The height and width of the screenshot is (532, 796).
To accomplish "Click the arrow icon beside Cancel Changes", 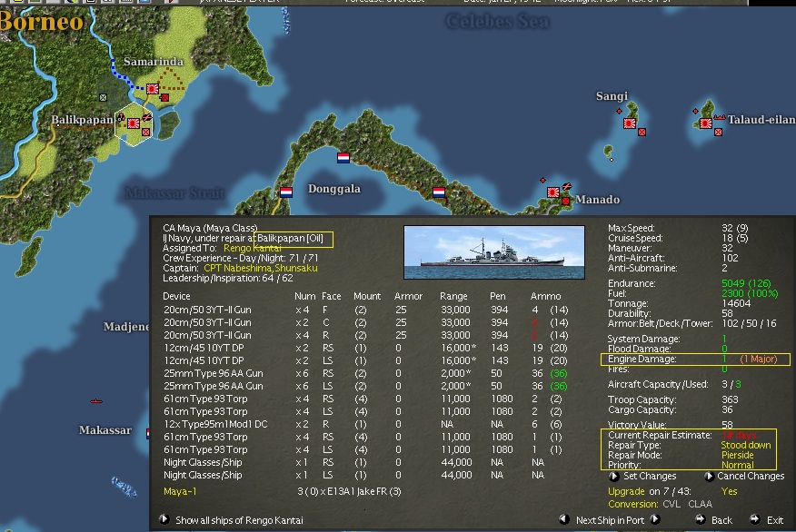I will (x=709, y=477).
